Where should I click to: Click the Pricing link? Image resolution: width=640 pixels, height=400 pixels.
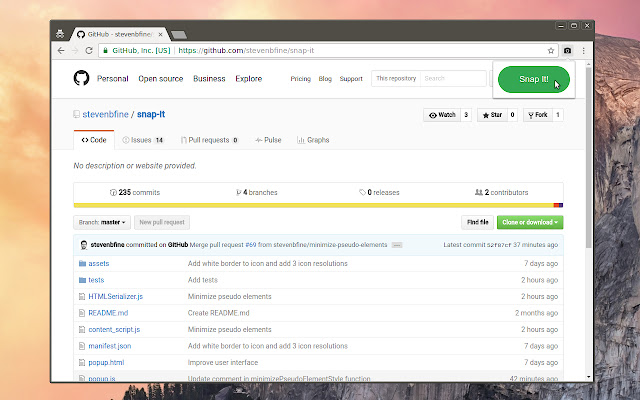tap(300, 79)
